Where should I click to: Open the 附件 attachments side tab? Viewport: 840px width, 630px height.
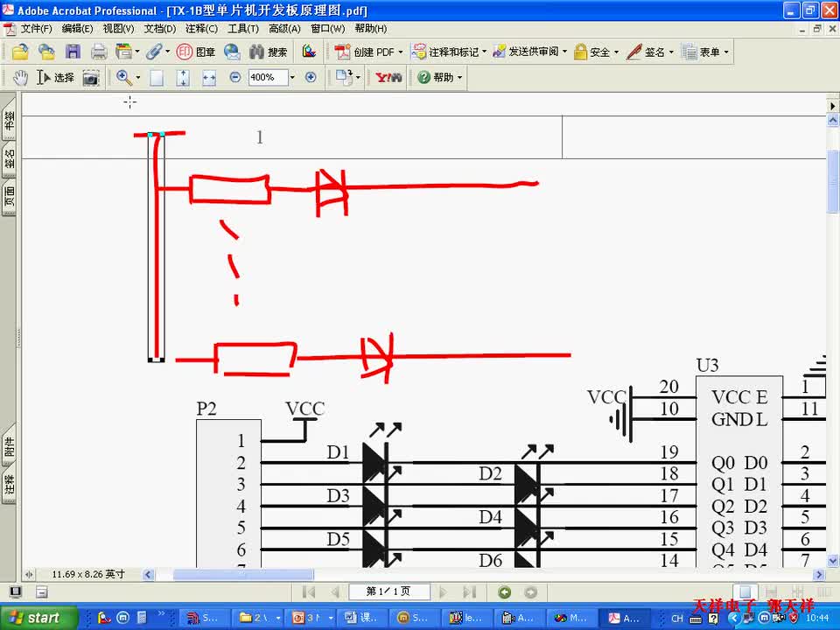point(9,445)
